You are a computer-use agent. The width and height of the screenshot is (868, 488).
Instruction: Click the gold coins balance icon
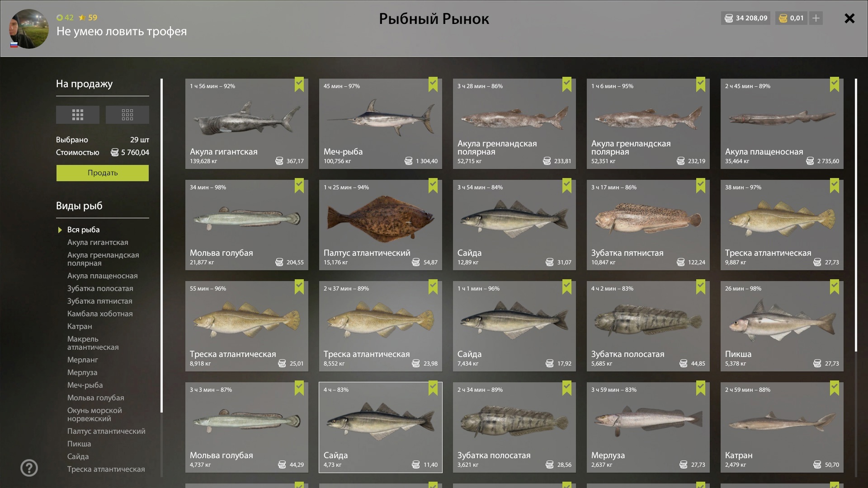coord(783,18)
